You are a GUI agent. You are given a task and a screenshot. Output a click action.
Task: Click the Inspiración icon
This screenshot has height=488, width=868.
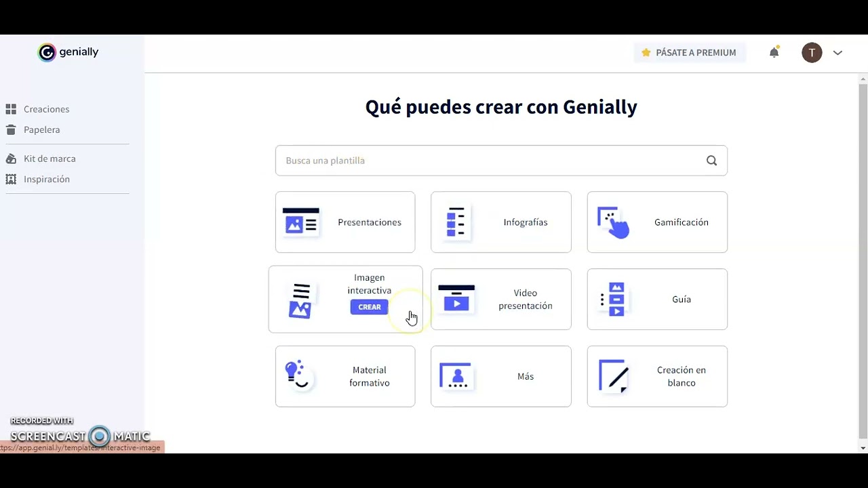tap(11, 179)
